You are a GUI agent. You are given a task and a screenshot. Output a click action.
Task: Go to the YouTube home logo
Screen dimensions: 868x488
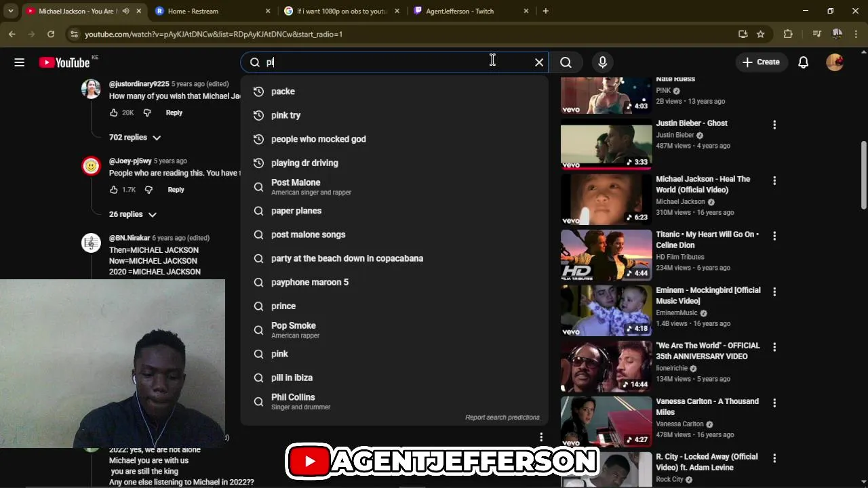(x=64, y=62)
